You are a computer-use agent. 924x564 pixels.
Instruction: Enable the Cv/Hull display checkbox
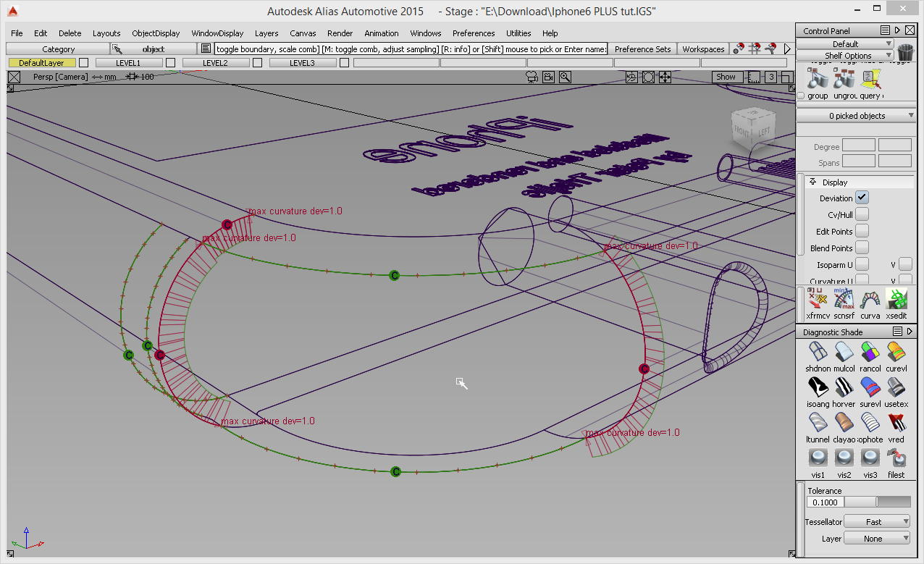[862, 214]
